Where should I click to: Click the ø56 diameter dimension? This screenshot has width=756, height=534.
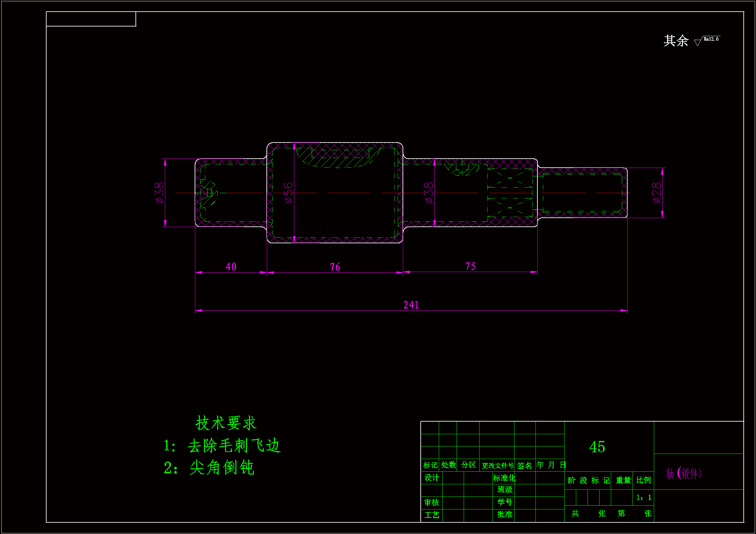288,193
